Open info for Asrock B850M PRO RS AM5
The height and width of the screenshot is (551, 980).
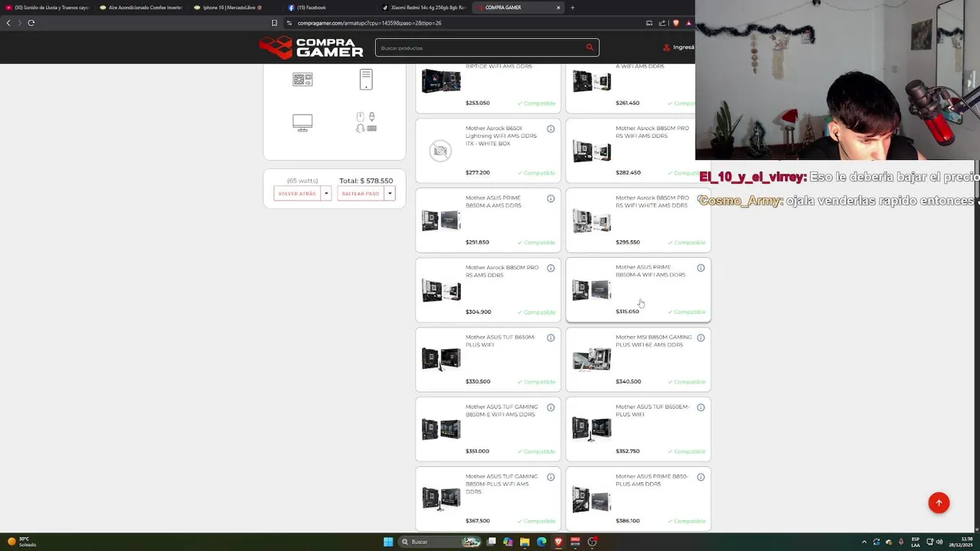550,268
